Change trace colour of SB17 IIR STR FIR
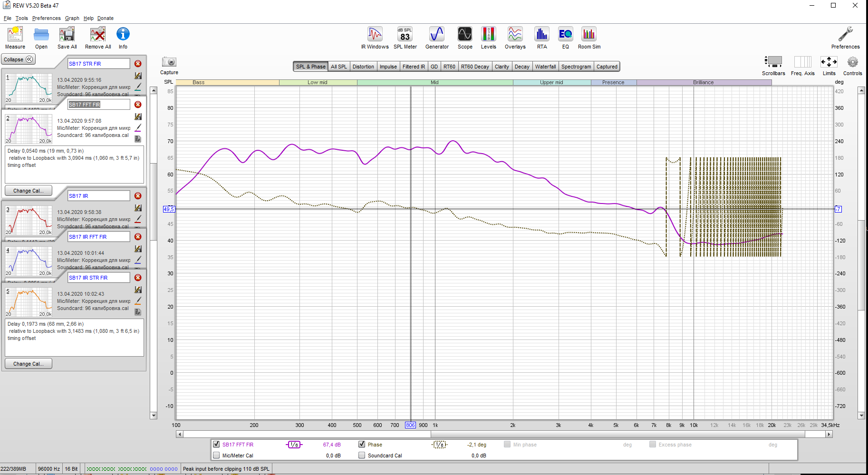 coord(138,301)
